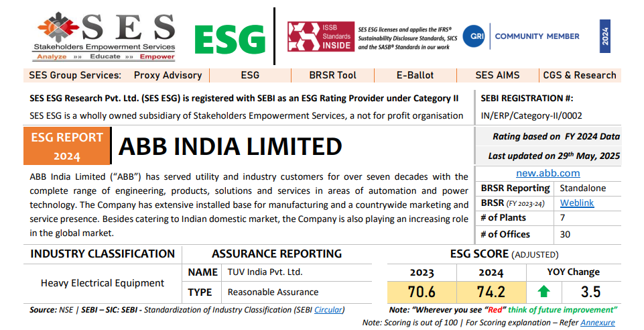Click the 'BRSR Reporting' row label
Viewport: 644px width, 330px height.
[x=515, y=188]
